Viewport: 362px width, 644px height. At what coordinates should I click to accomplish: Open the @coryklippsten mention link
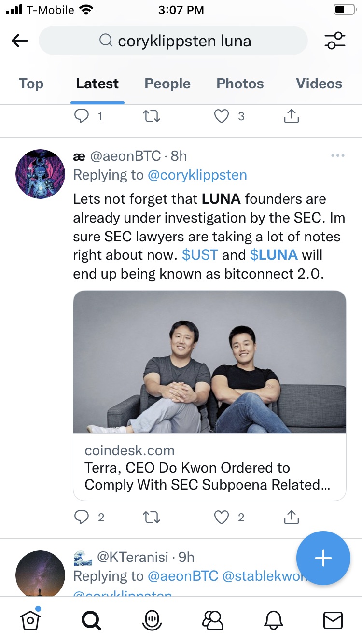point(197,175)
